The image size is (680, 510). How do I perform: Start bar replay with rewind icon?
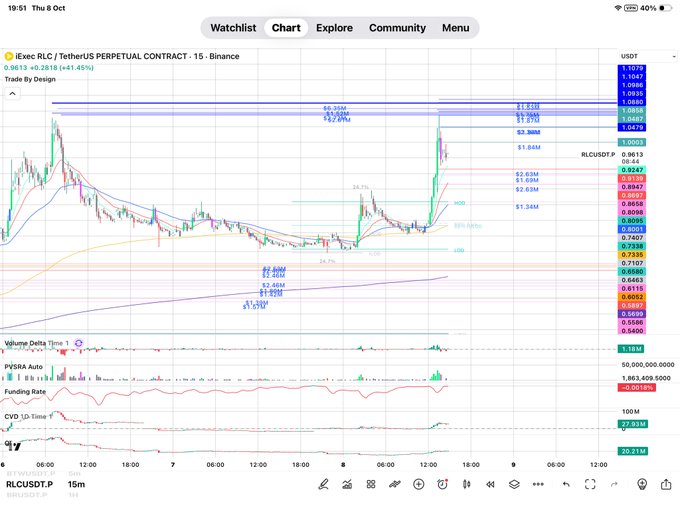[x=490, y=484]
